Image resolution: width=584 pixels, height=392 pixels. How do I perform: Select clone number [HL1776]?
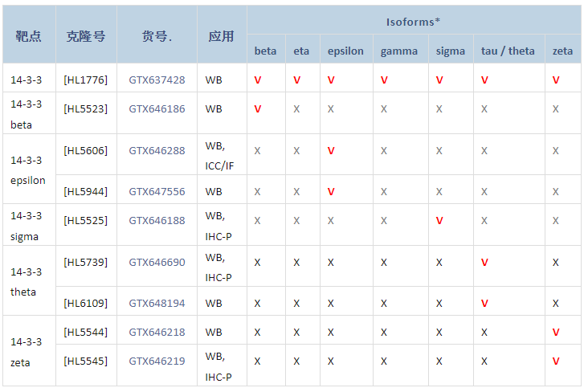(86, 80)
